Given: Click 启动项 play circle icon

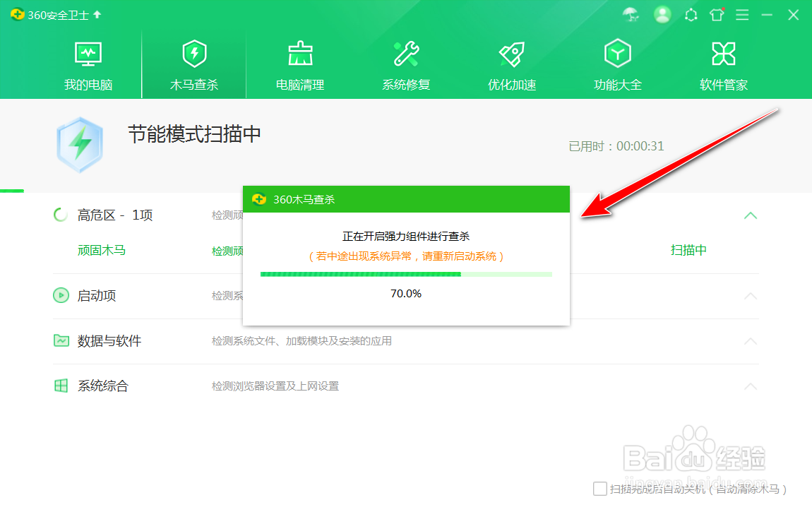Looking at the screenshot, I should [61, 296].
